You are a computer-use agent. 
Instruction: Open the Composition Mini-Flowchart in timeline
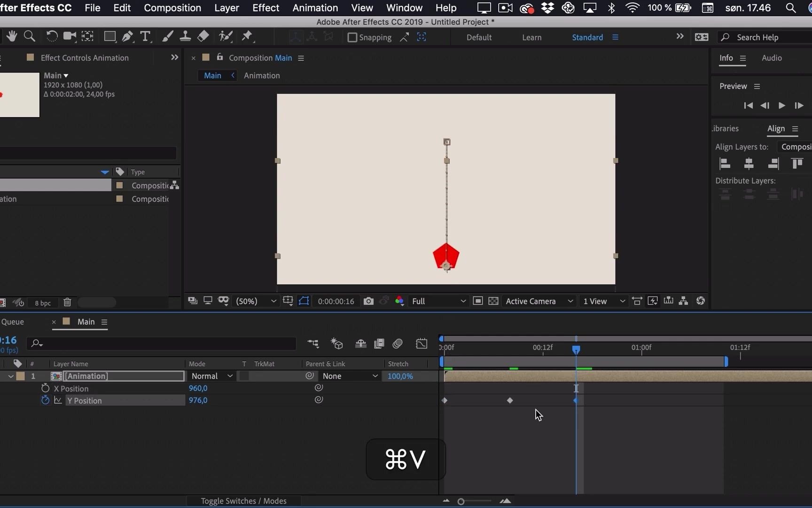click(x=313, y=344)
